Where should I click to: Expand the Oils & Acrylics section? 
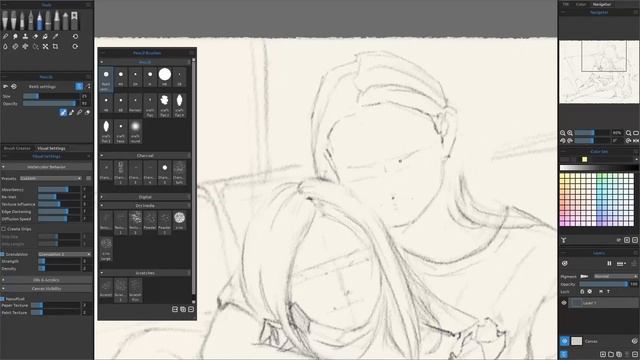(46, 280)
